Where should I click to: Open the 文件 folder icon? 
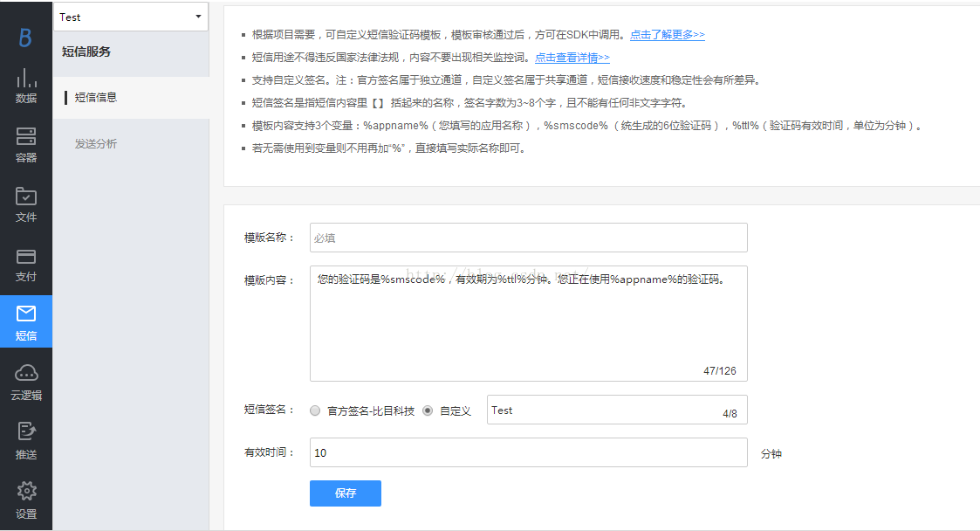pyautogui.click(x=26, y=197)
